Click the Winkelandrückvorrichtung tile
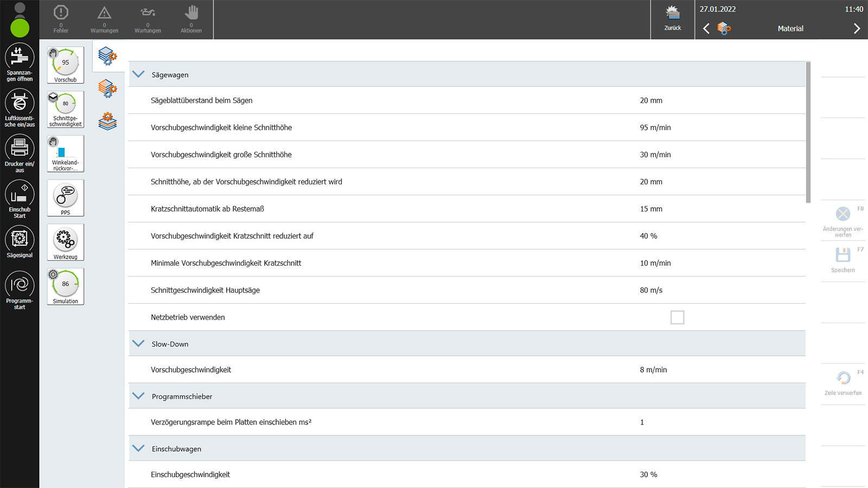 point(66,153)
